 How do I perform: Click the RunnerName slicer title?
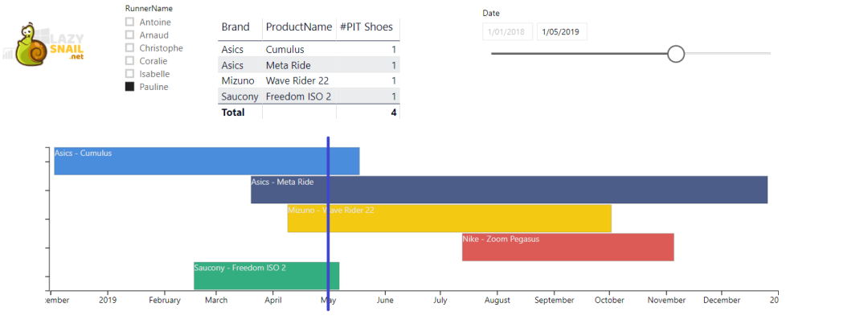pyautogui.click(x=149, y=8)
